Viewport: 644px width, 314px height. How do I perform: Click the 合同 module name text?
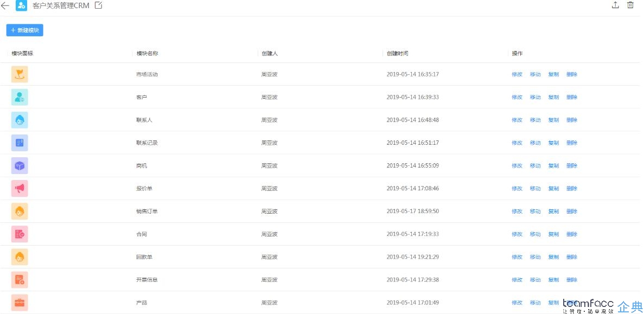142,234
